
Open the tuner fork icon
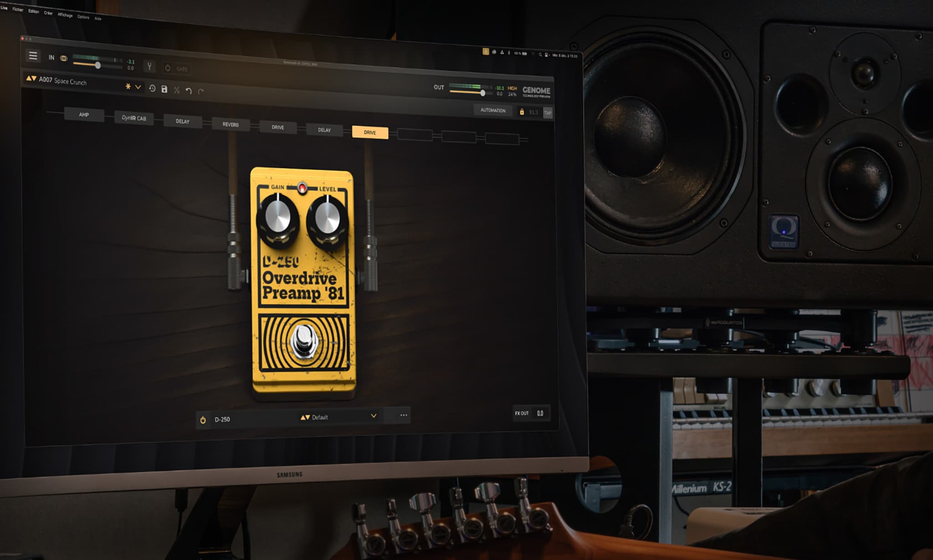pos(149,66)
